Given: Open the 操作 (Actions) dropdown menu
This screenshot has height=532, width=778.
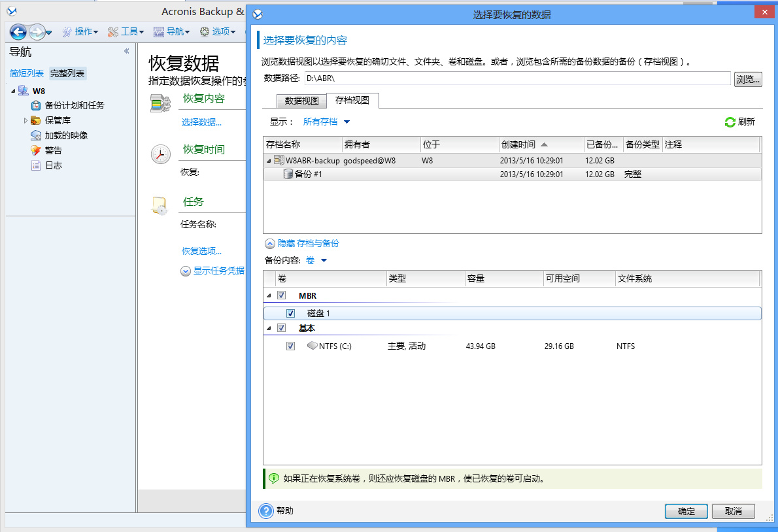Looking at the screenshot, I should (x=80, y=32).
